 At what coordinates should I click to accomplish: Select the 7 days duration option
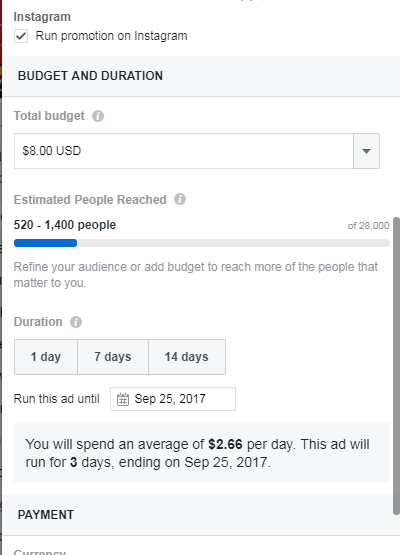(x=113, y=357)
